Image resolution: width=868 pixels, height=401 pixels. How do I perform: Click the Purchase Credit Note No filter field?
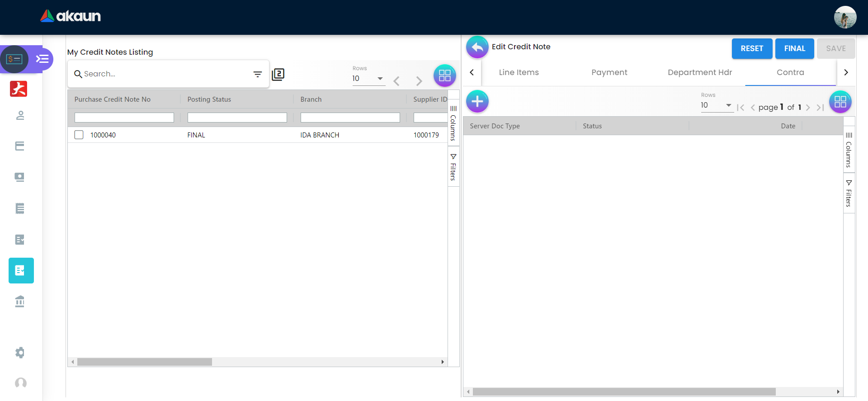[124, 118]
